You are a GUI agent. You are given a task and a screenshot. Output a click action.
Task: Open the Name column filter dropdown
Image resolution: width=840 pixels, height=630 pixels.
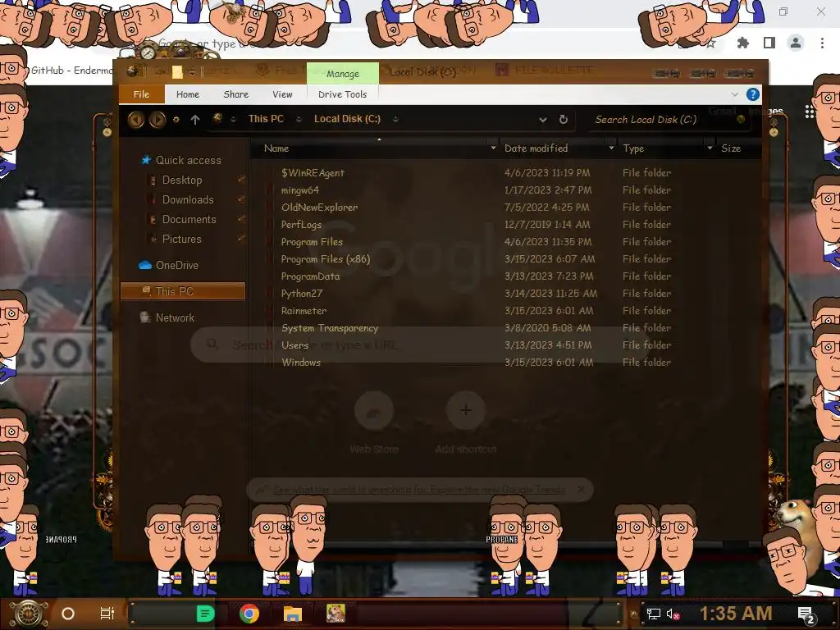click(x=493, y=148)
